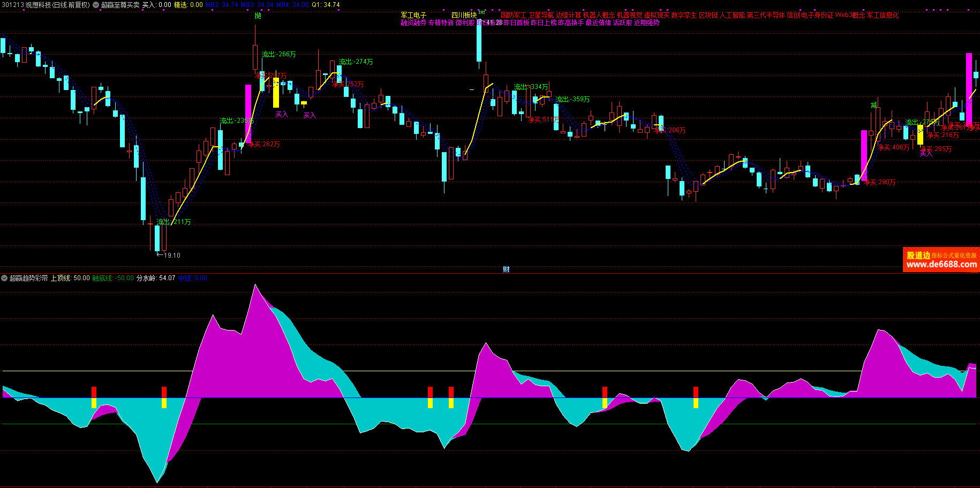
Task: Select the 四川板块 region label
Action: pyautogui.click(x=464, y=16)
